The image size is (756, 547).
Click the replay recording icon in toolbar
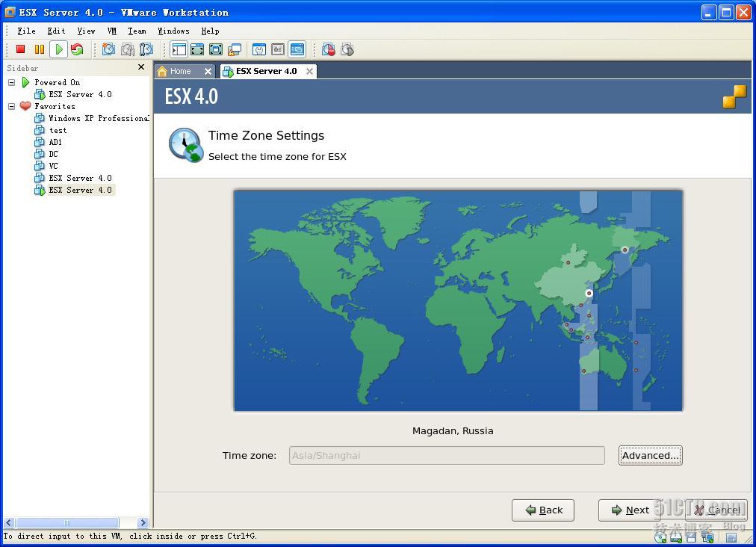[347, 49]
